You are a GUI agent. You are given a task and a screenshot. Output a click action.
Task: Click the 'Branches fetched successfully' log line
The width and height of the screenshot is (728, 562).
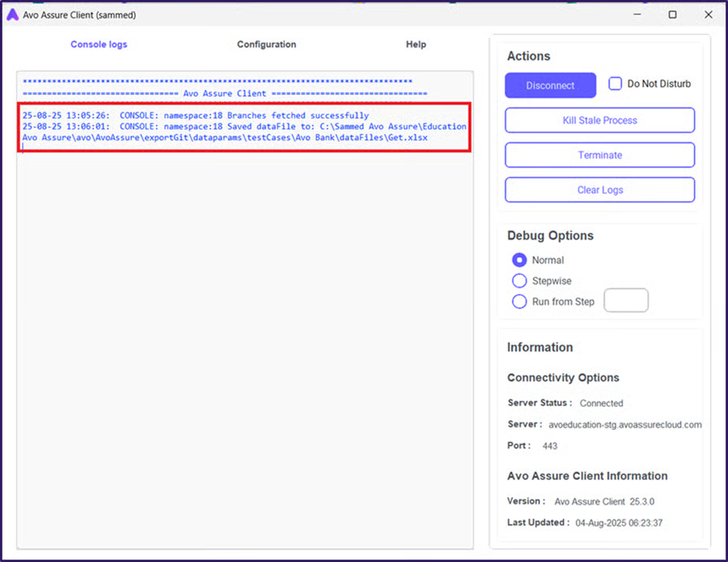pos(195,115)
